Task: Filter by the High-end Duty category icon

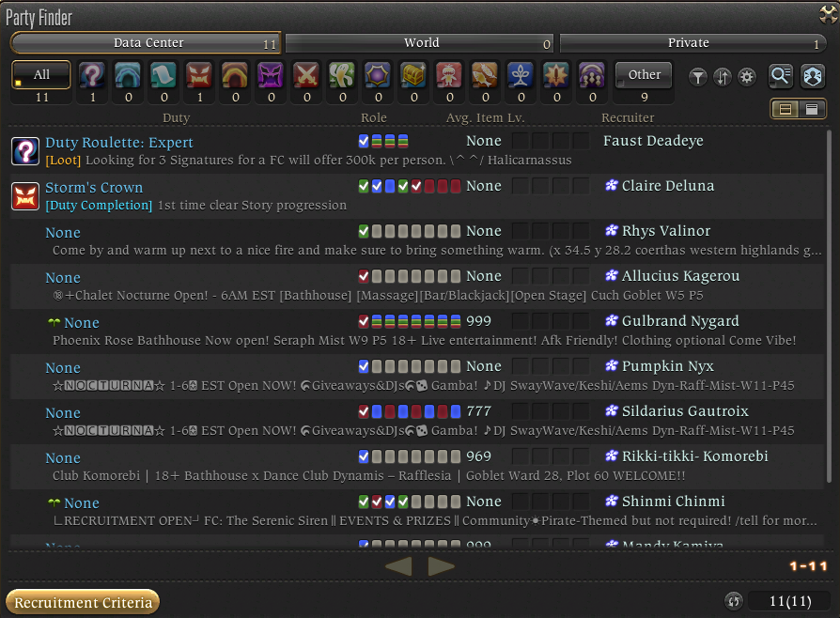Action: [x=271, y=75]
